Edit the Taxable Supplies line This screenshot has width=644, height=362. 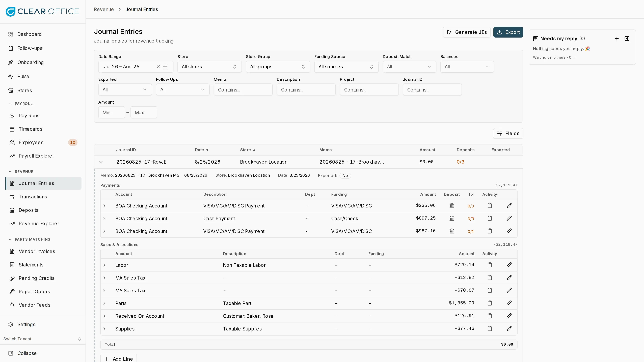(x=509, y=328)
